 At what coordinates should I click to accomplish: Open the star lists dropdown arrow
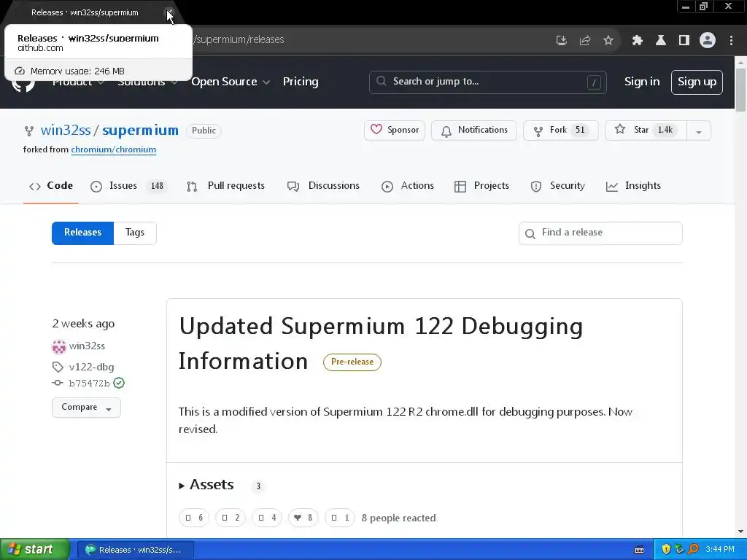coord(699,131)
